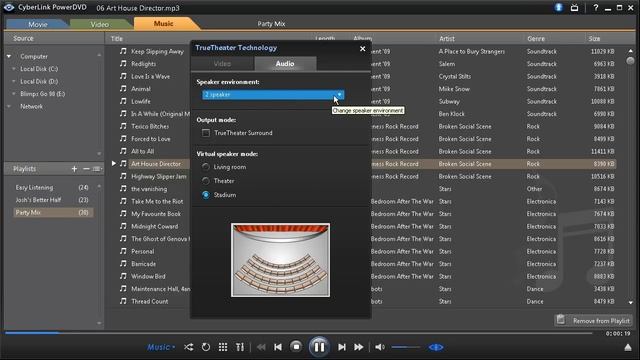Screen dimensions: 640x360
Task: Click note icon beside Keep Slipping Away
Action: 123,51
